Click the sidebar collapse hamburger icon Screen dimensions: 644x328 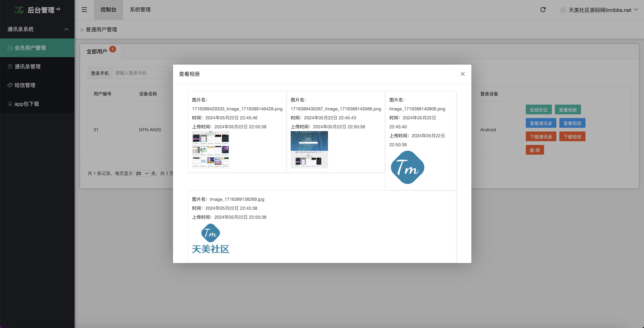(84, 10)
